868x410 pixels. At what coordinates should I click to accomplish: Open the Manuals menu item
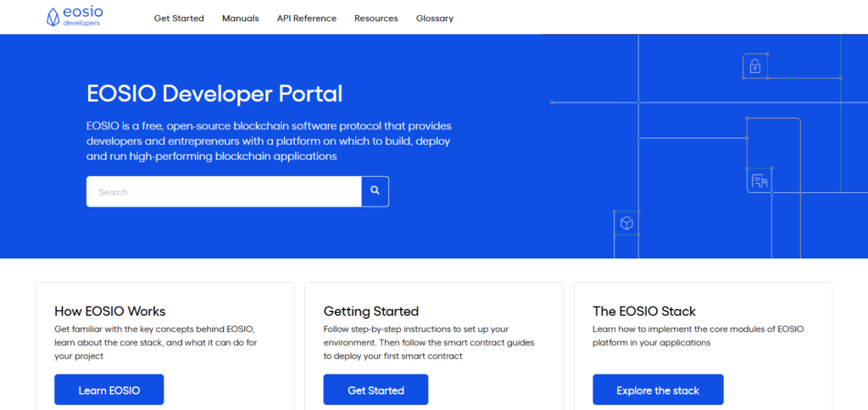240,19
